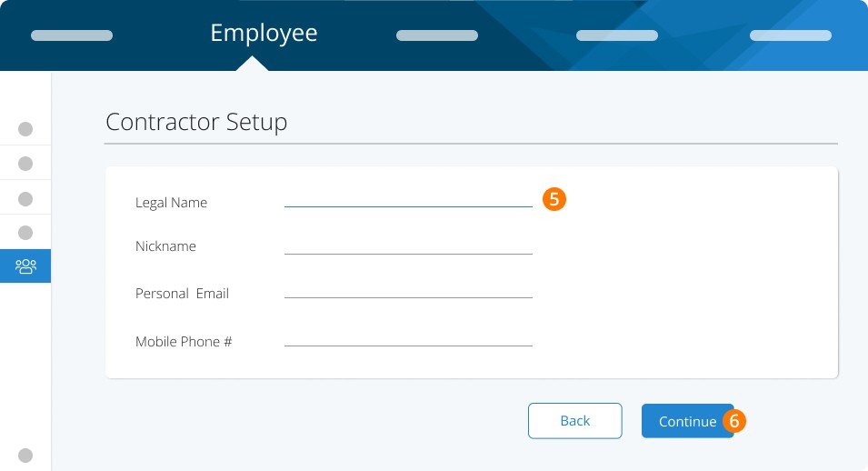Screen dimensions: 868x471
Task: Click the Contractor Setup heading
Action: pyautogui.click(x=196, y=122)
